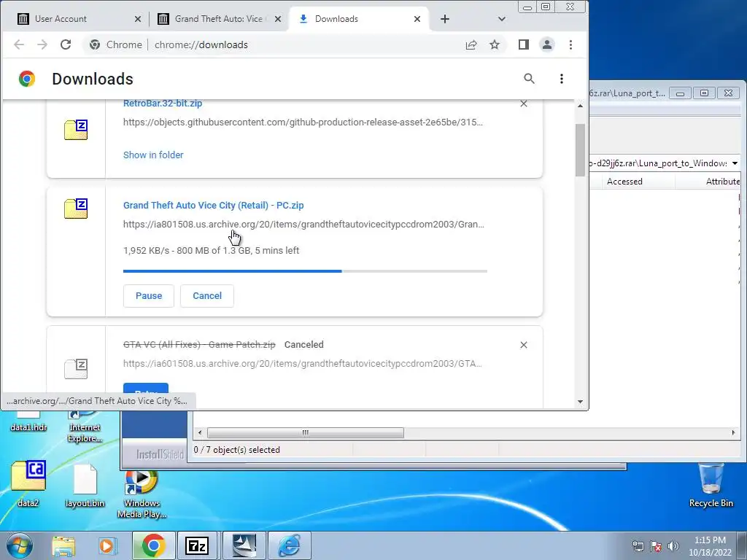Reload the downloads page

66,44
